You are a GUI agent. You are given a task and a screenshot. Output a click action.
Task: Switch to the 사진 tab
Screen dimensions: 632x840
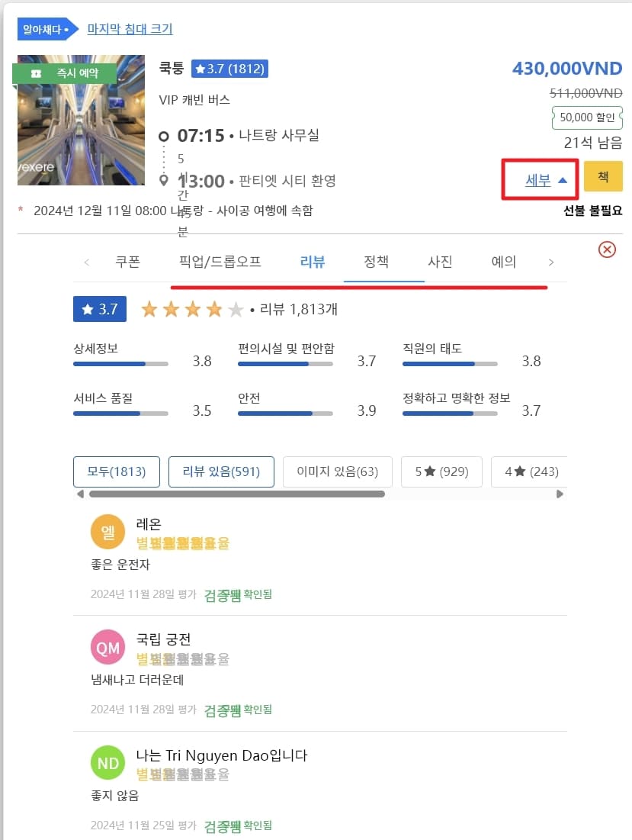click(440, 262)
